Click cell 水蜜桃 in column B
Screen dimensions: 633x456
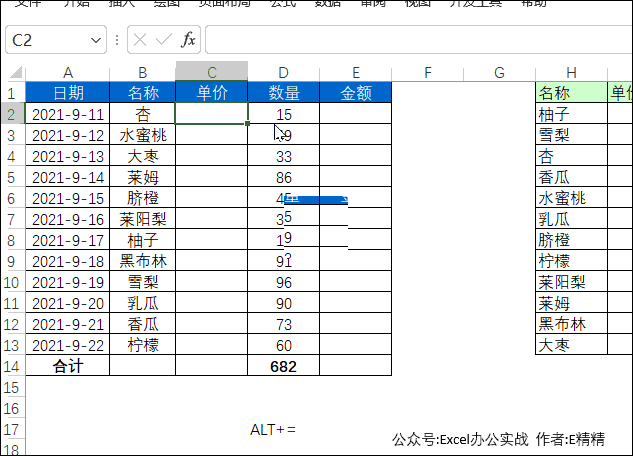point(143,135)
